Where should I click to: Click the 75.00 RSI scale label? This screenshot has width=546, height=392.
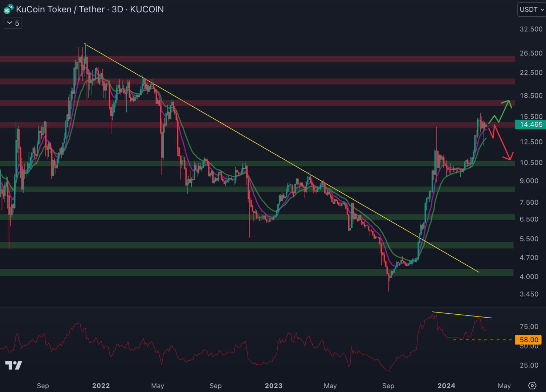529,327
